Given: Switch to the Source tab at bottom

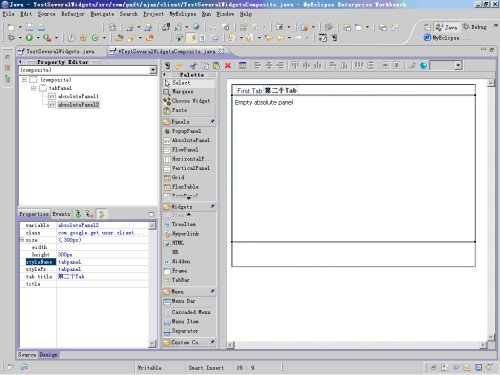Looking at the screenshot, I should coord(27,355).
